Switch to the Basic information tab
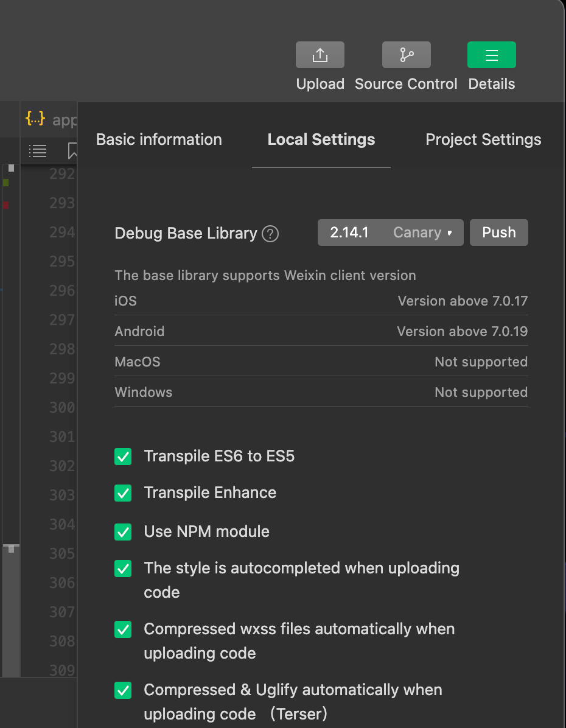This screenshot has height=728, width=566. [159, 139]
